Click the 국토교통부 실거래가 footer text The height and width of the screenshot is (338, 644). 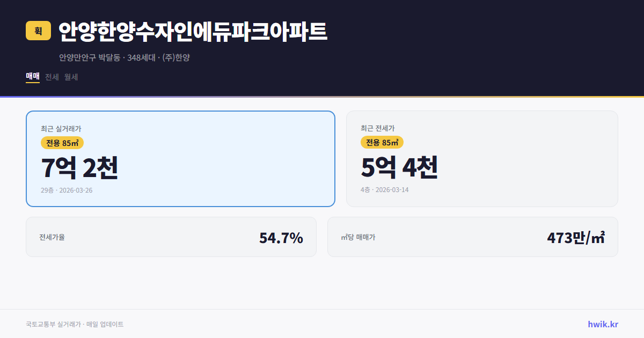[74, 324]
